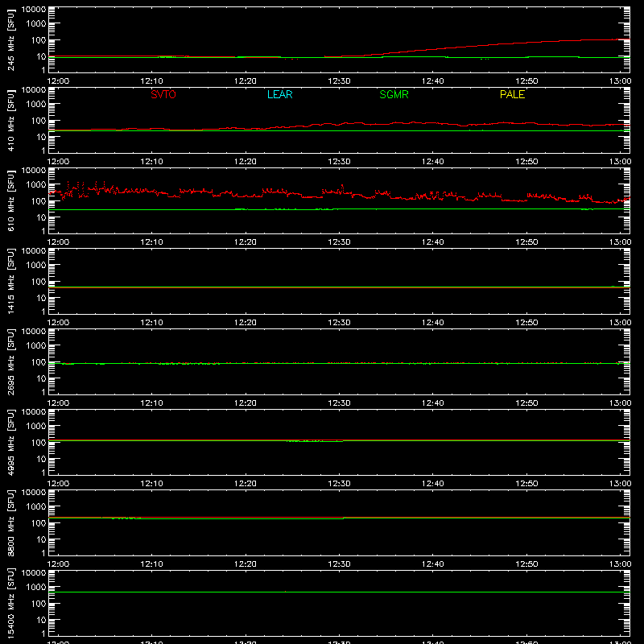The image size is (644, 644).
Task: Click the red SVTO station legend label
Action: click(163, 94)
